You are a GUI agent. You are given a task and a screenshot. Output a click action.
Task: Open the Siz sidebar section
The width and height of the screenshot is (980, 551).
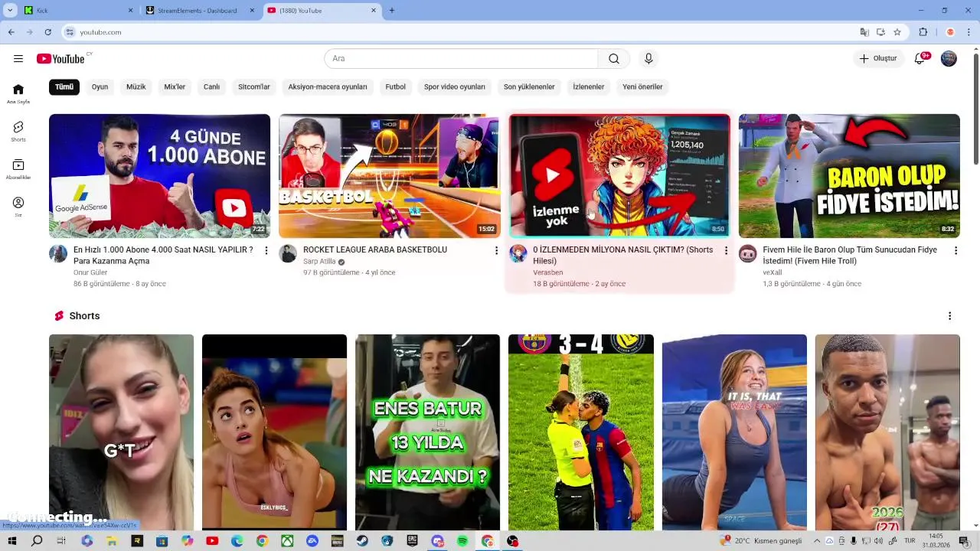(x=18, y=207)
